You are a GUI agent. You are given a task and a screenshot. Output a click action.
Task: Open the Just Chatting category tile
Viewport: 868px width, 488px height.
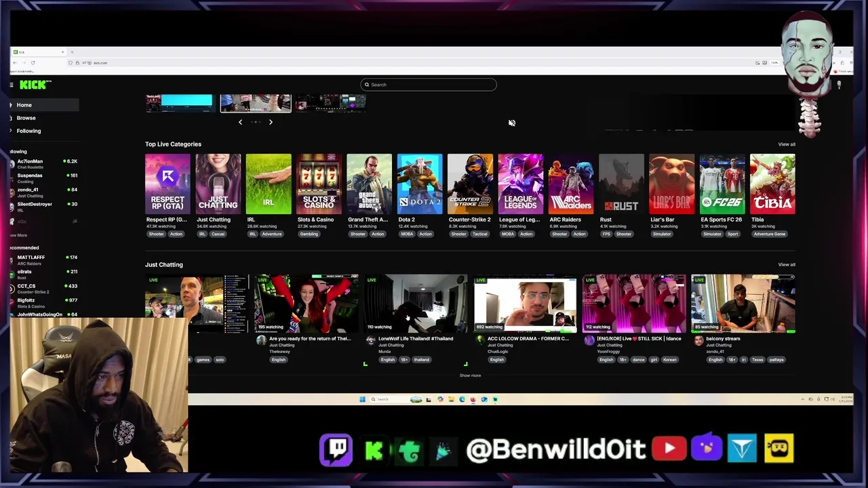[218, 184]
